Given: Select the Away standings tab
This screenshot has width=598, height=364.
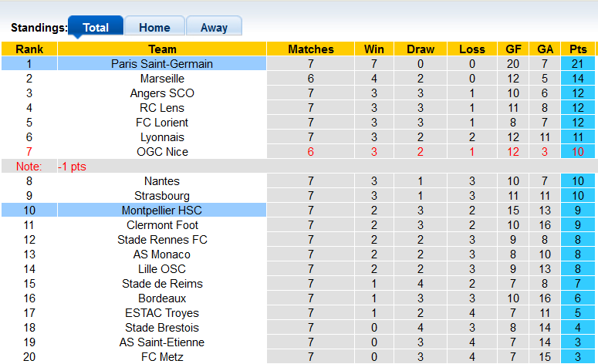Looking at the screenshot, I should coord(214,27).
